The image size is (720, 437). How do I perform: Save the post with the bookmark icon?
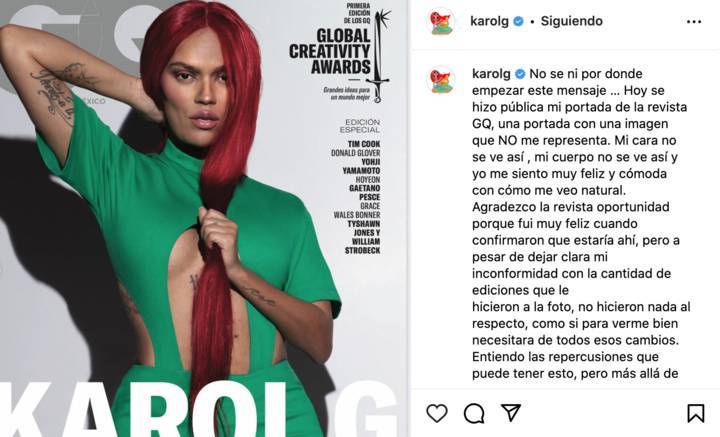coord(696,413)
